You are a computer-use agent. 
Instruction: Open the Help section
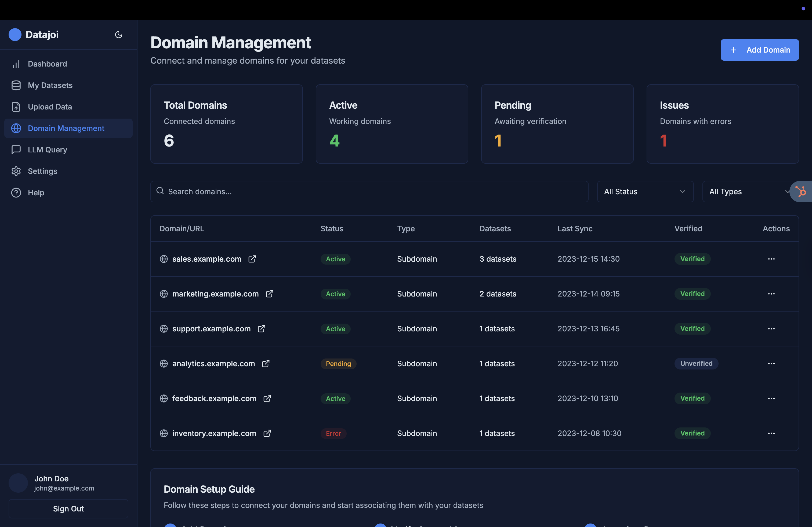(36, 192)
